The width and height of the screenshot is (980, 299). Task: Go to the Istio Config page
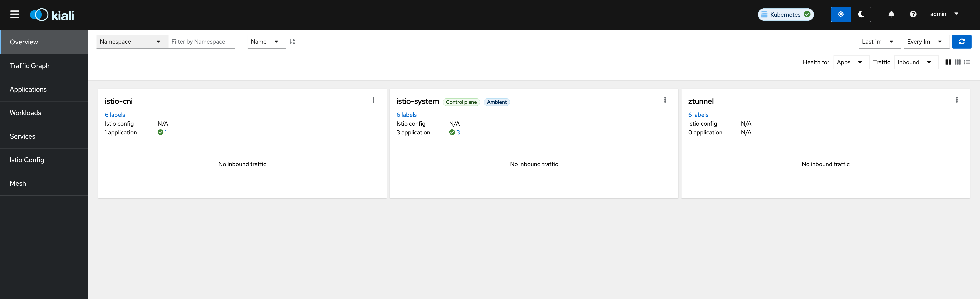point(27,160)
